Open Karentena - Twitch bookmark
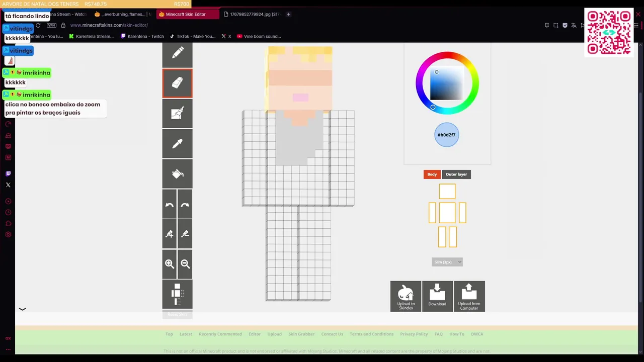644x362 pixels. click(x=142, y=36)
